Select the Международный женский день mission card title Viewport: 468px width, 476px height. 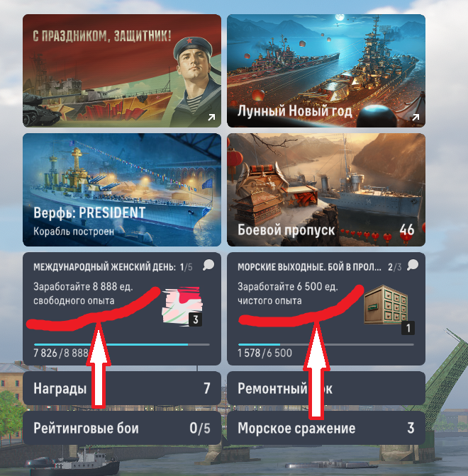click(x=104, y=267)
